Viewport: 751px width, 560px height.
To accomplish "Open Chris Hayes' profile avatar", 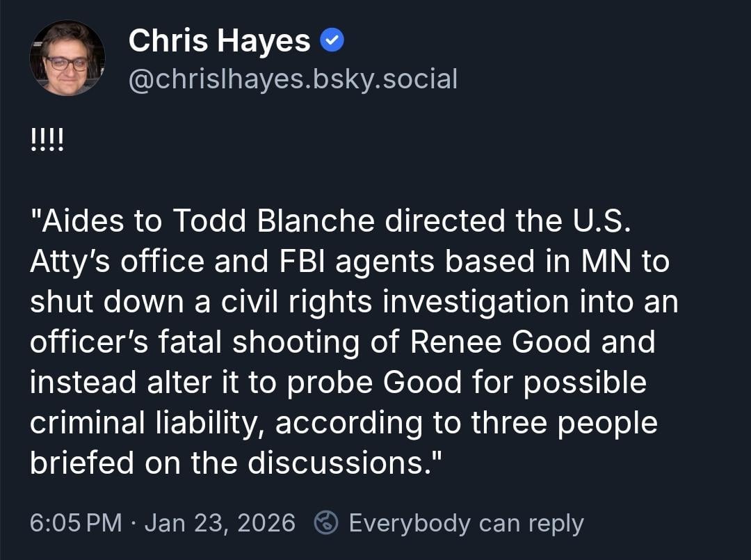I will (x=67, y=58).
